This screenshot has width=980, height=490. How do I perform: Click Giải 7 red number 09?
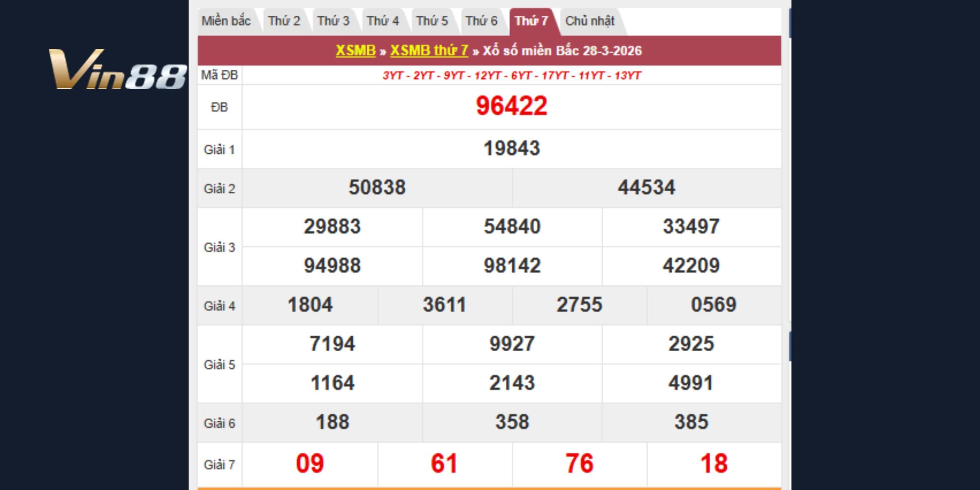[x=310, y=463]
